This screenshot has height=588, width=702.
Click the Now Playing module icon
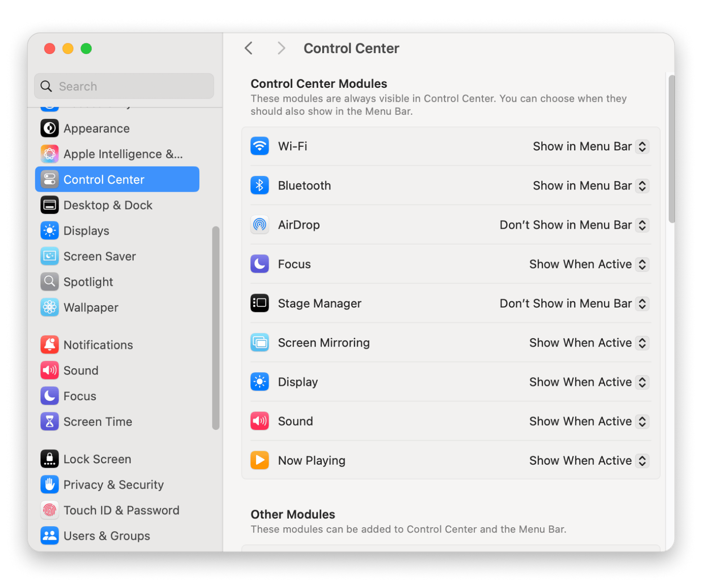[x=260, y=460]
